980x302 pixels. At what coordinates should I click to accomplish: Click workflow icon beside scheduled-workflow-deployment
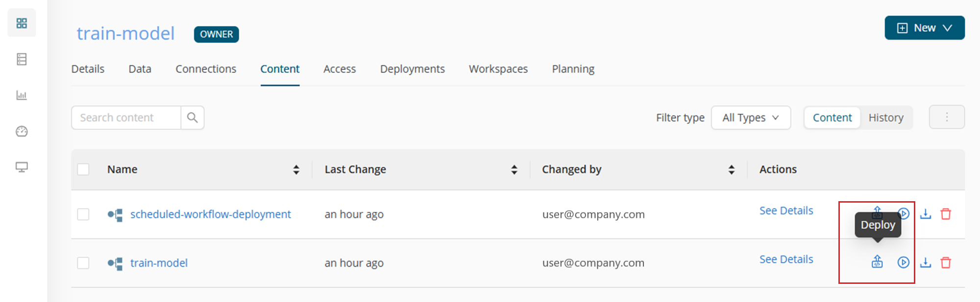point(115,215)
